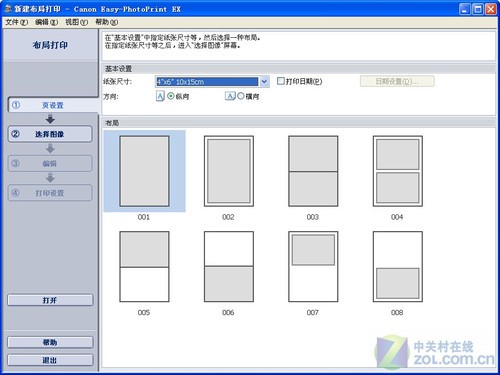Open the 纸张尺寸 dropdown arrow
Image resolution: width=500 pixels, height=375 pixels.
(x=264, y=82)
